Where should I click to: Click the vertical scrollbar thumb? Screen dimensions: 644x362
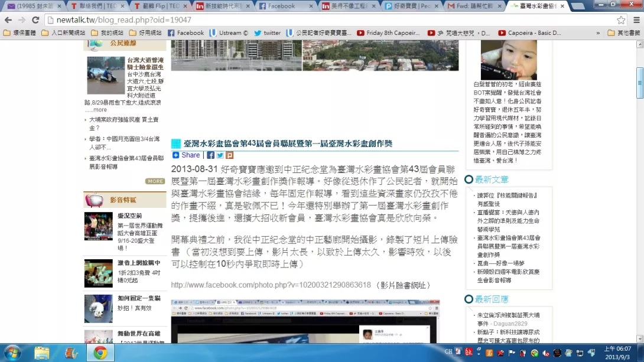pos(640,83)
